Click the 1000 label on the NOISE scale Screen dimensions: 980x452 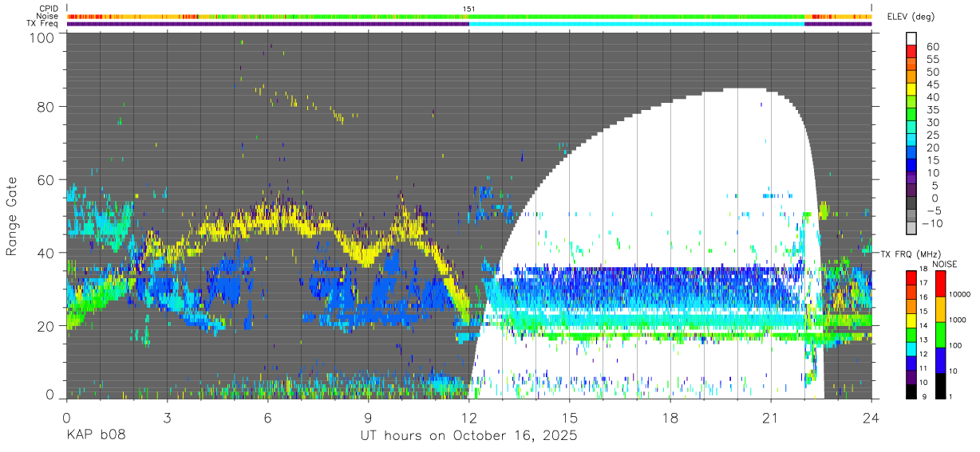click(958, 320)
